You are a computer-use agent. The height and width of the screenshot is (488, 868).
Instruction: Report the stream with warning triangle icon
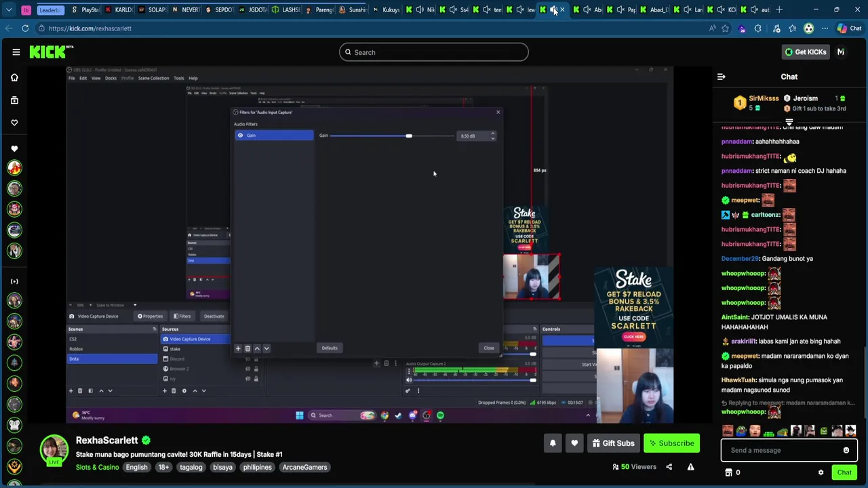pyautogui.click(x=690, y=467)
